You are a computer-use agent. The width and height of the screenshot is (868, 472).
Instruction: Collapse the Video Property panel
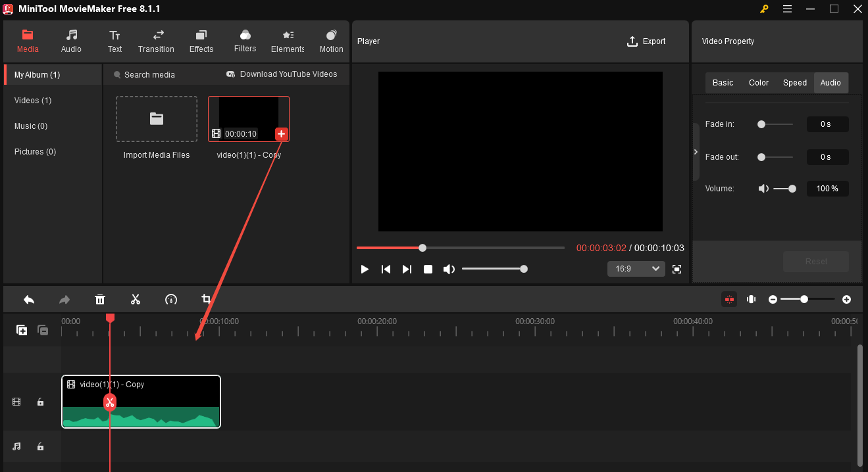[x=696, y=152]
